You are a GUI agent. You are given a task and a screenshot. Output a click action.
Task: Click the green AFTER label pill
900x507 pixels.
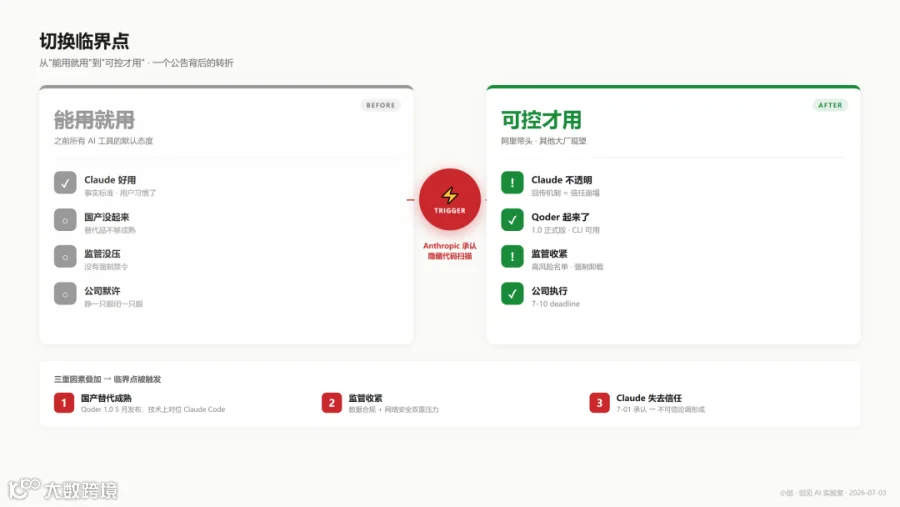pos(830,105)
